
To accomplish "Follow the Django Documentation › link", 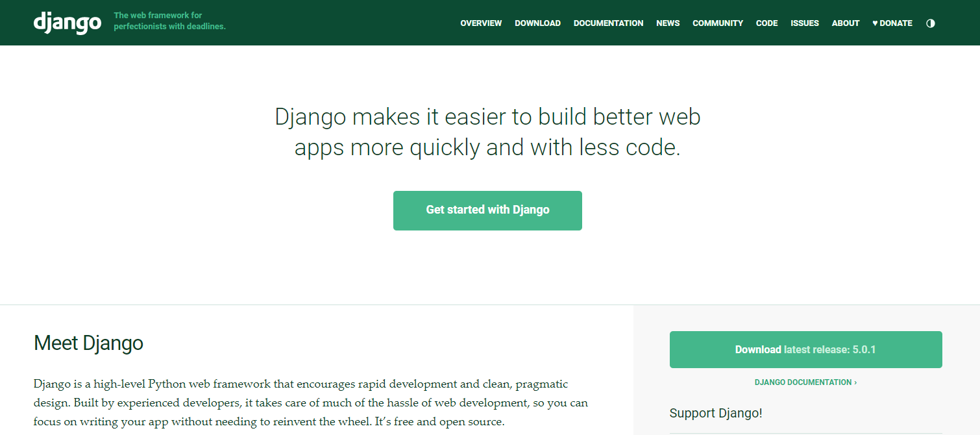I will click(805, 382).
